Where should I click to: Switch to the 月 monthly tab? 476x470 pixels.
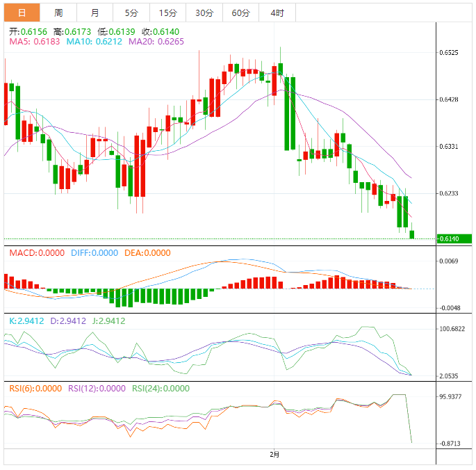click(x=95, y=13)
